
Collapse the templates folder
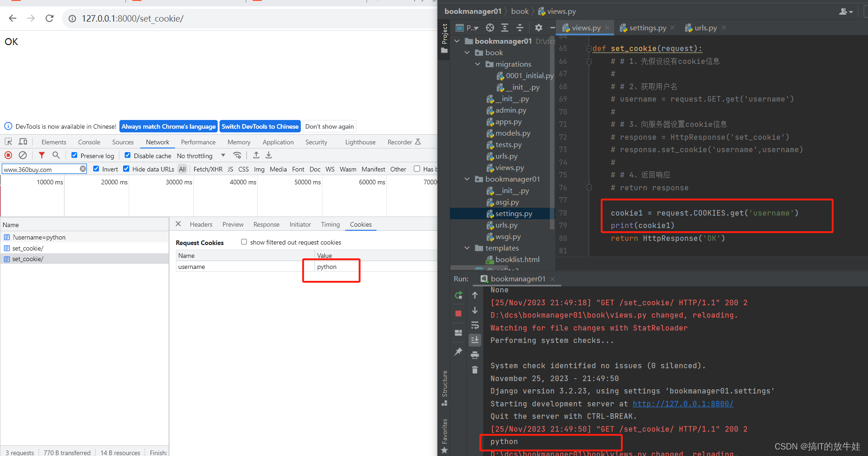467,248
